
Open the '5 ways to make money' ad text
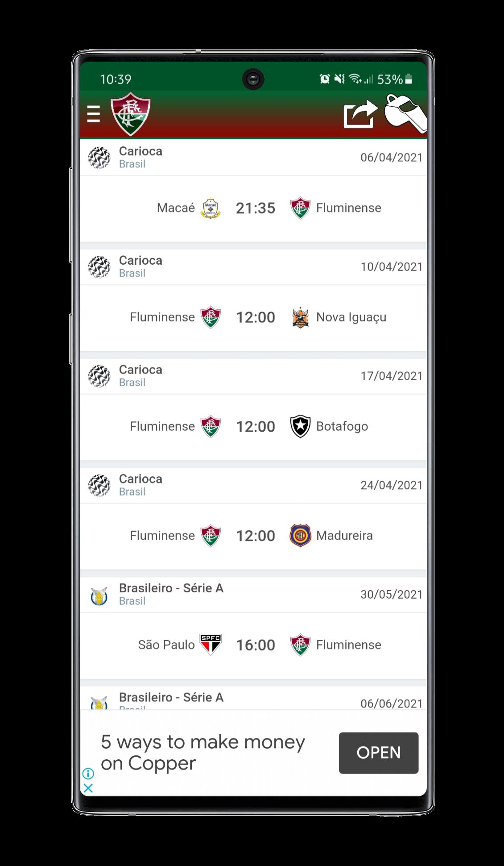click(x=203, y=753)
